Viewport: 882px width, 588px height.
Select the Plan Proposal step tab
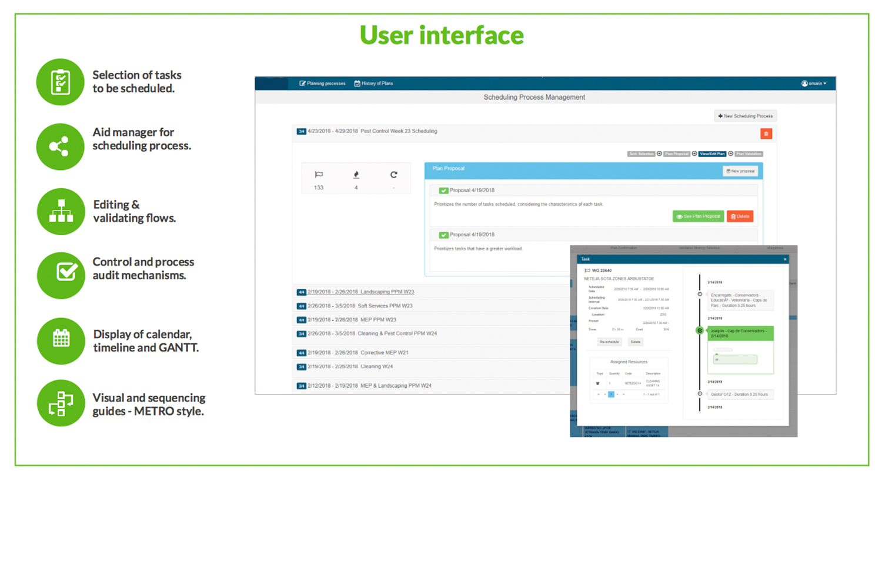(x=677, y=154)
